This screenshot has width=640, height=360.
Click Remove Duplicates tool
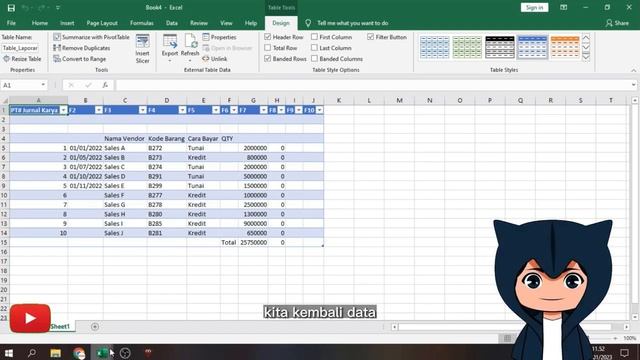tap(82, 48)
